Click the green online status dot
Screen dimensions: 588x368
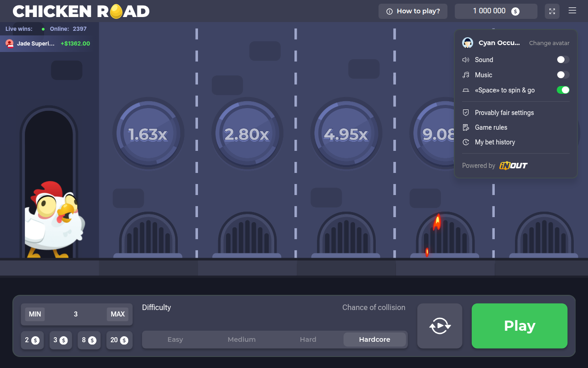(x=43, y=29)
